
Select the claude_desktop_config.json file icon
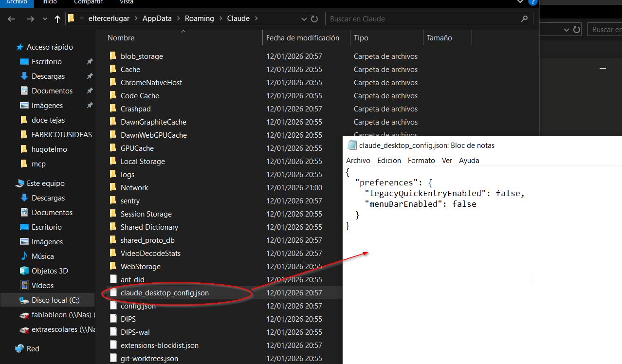tap(113, 293)
